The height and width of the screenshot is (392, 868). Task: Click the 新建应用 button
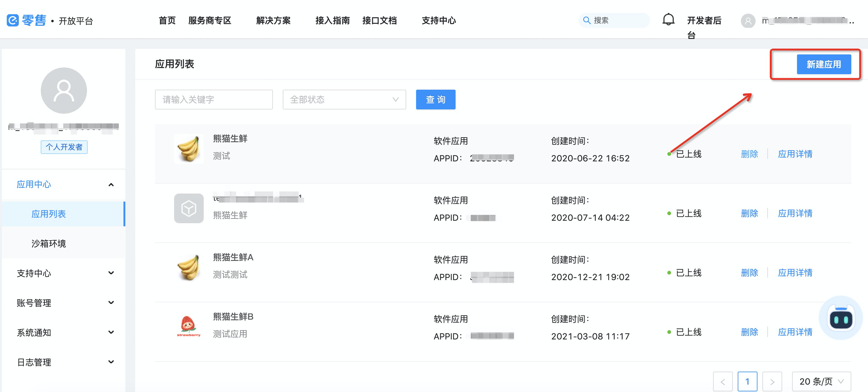tap(823, 64)
